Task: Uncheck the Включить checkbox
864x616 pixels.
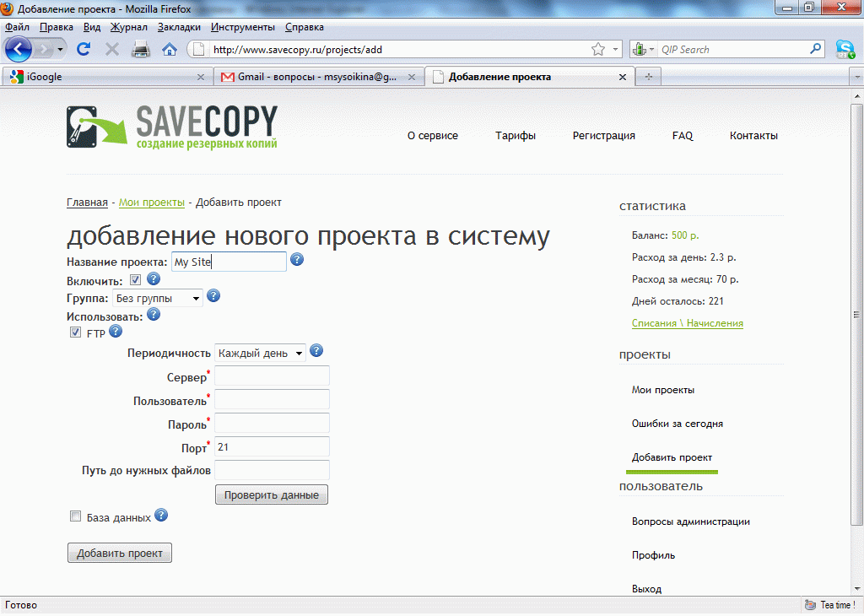Action: click(135, 280)
